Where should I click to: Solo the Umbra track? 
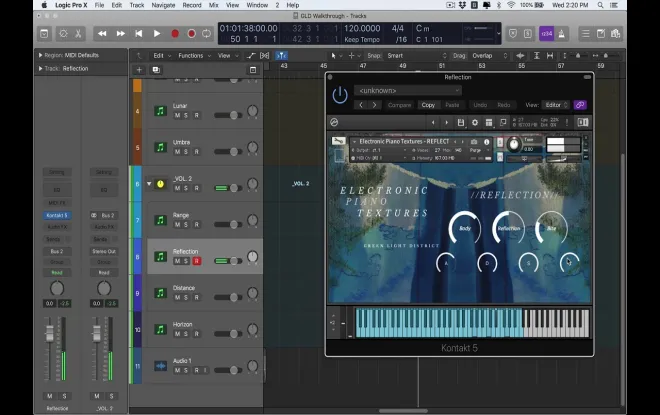coord(186,152)
